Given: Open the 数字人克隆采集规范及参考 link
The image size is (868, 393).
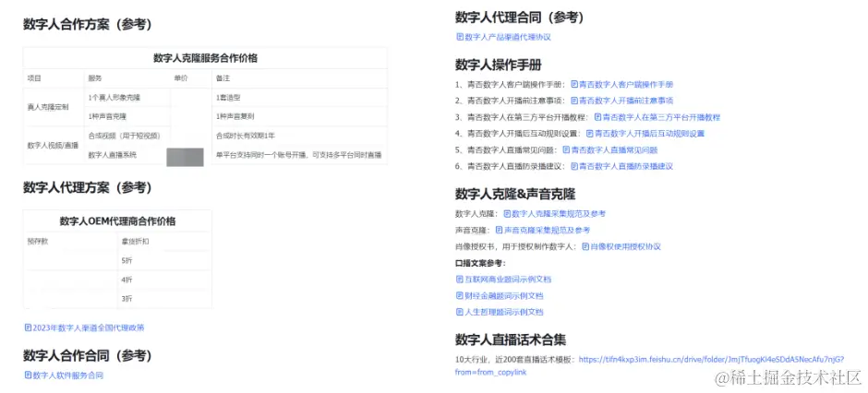Looking at the screenshot, I should (554, 213).
